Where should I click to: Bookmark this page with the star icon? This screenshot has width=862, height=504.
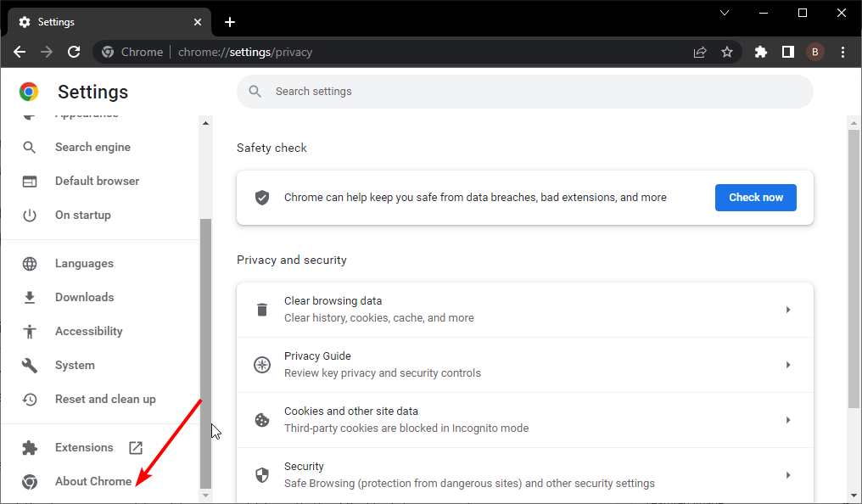727,53
